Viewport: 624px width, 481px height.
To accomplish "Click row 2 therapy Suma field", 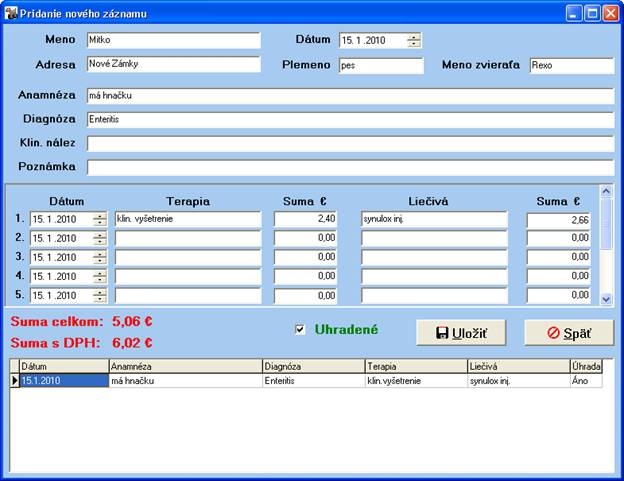I will (305, 238).
